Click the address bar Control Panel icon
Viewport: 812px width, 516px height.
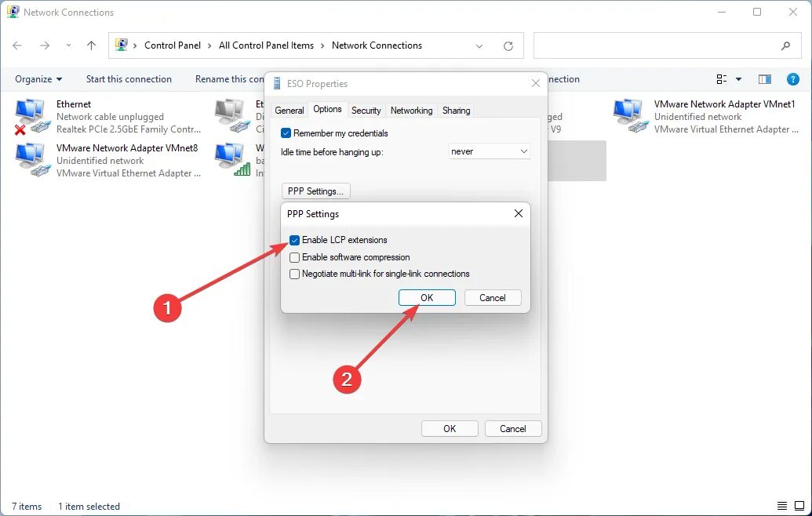coord(121,45)
